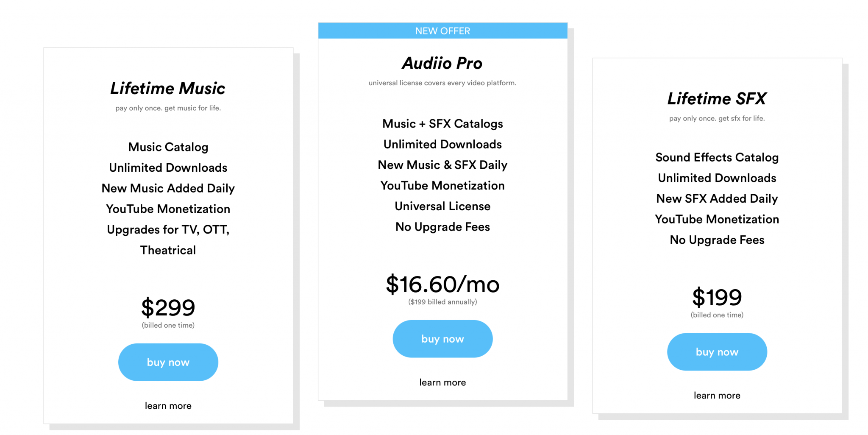868x435 pixels.
Task: Click the Music Catalog feature line
Action: tap(168, 147)
